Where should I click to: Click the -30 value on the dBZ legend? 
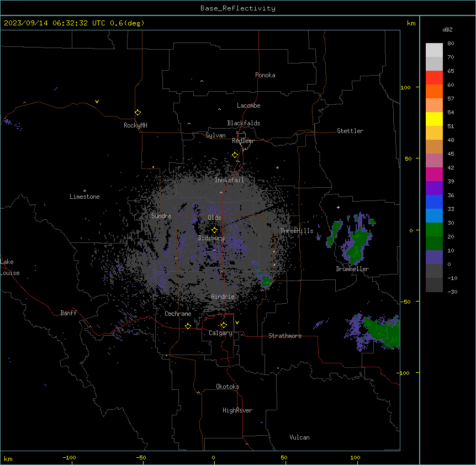(x=452, y=292)
